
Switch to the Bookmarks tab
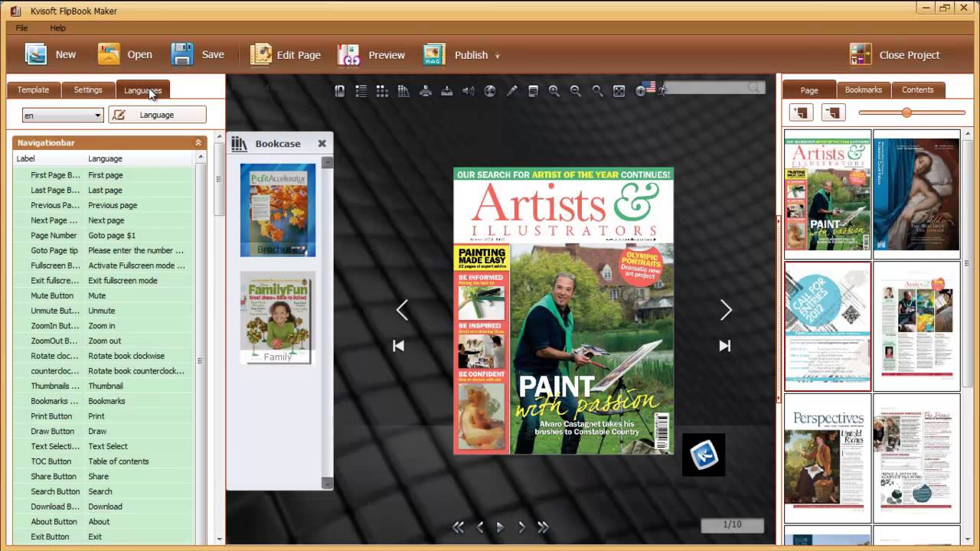pyautogui.click(x=864, y=90)
